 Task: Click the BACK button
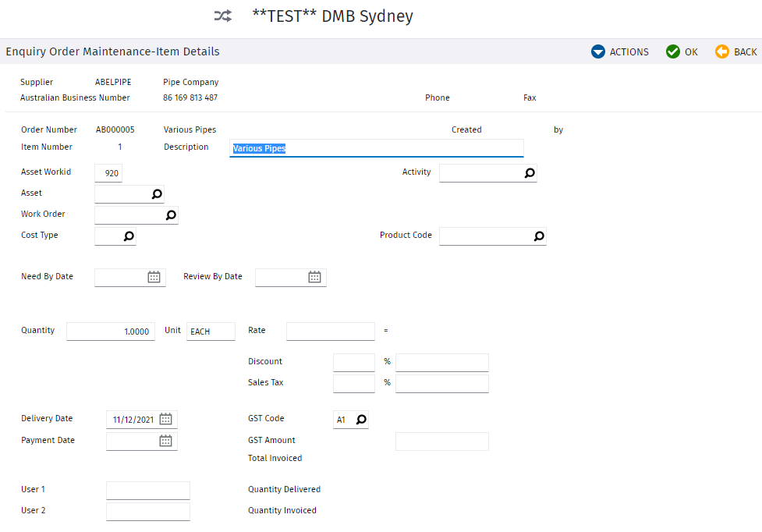pos(735,51)
